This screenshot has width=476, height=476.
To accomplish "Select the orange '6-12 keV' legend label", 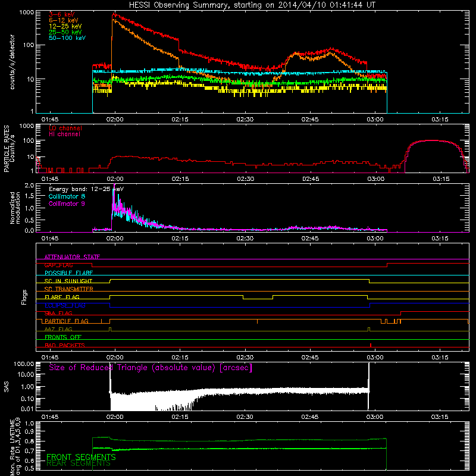I will 64,20.
